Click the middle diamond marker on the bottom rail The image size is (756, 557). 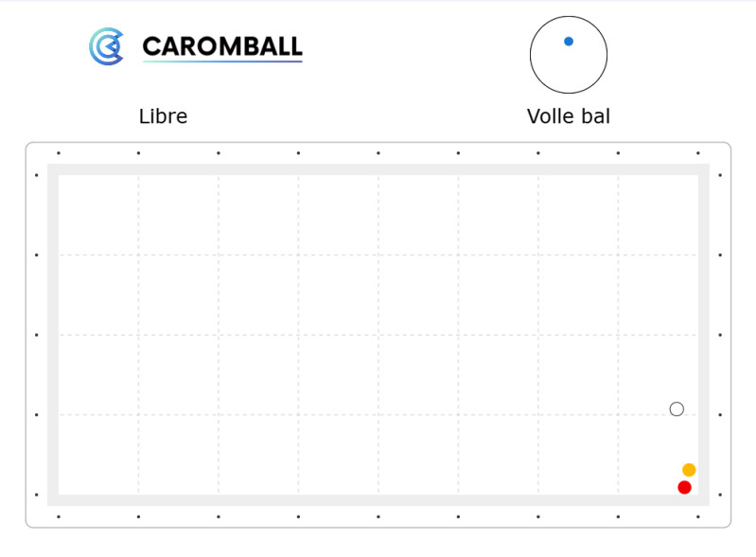pyautogui.click(x=378, y=516)
